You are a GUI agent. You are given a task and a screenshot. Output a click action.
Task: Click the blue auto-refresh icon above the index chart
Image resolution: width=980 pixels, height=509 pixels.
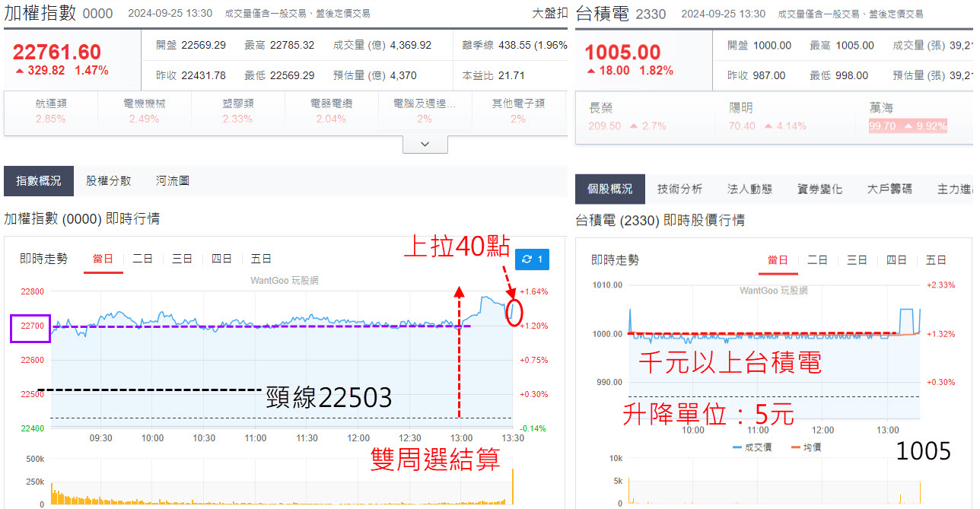[x=531, y=259]
